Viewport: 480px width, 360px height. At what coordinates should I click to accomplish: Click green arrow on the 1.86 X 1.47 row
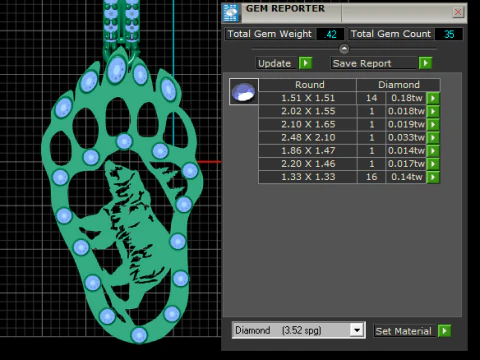433,151
